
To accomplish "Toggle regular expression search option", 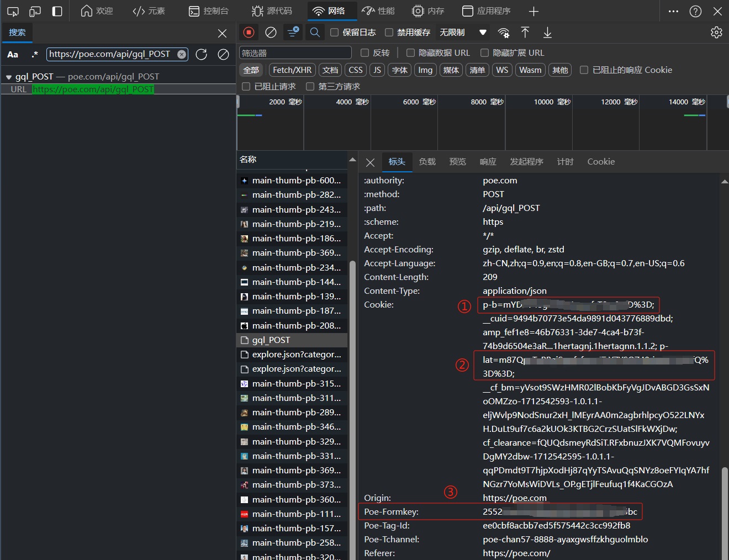I will 35,54.
